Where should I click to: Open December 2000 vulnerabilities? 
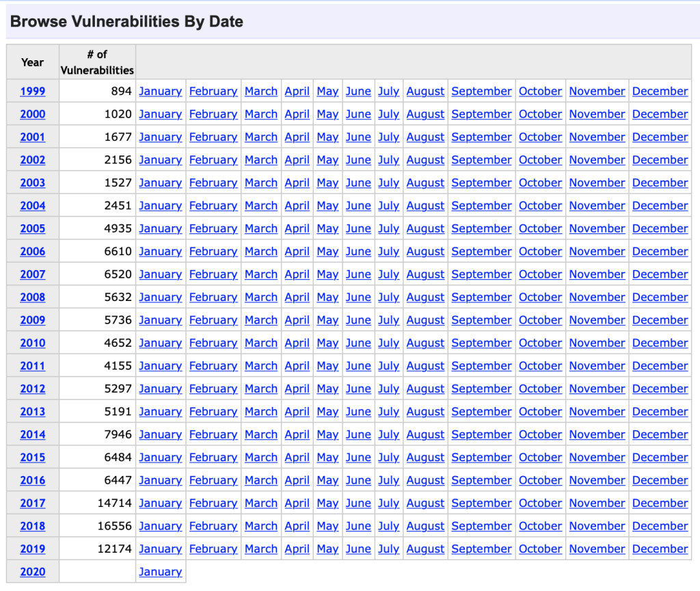click(x=660, y=114)
